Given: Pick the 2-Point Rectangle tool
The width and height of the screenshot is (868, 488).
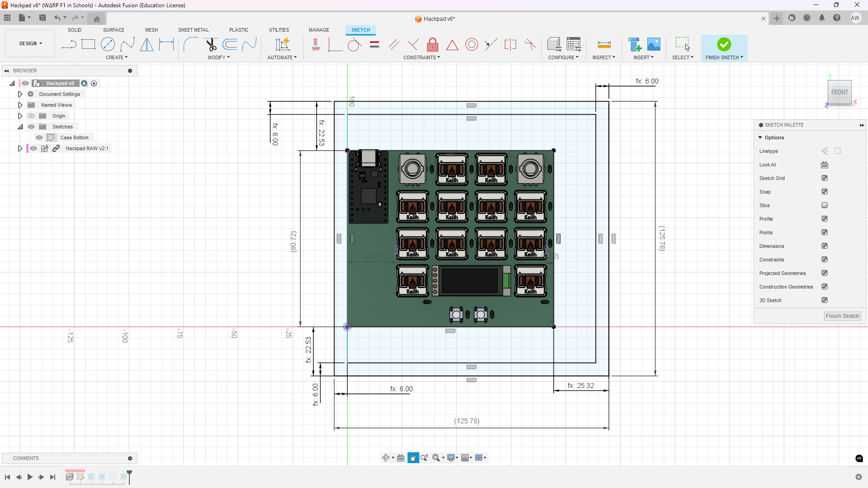Looking at the screenshot, I should coord(88,44).
